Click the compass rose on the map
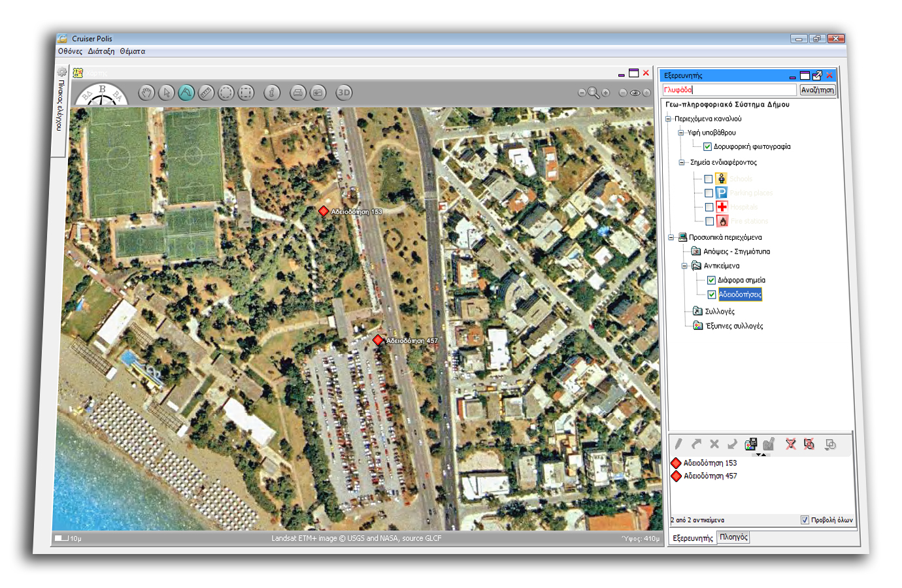 102,95
